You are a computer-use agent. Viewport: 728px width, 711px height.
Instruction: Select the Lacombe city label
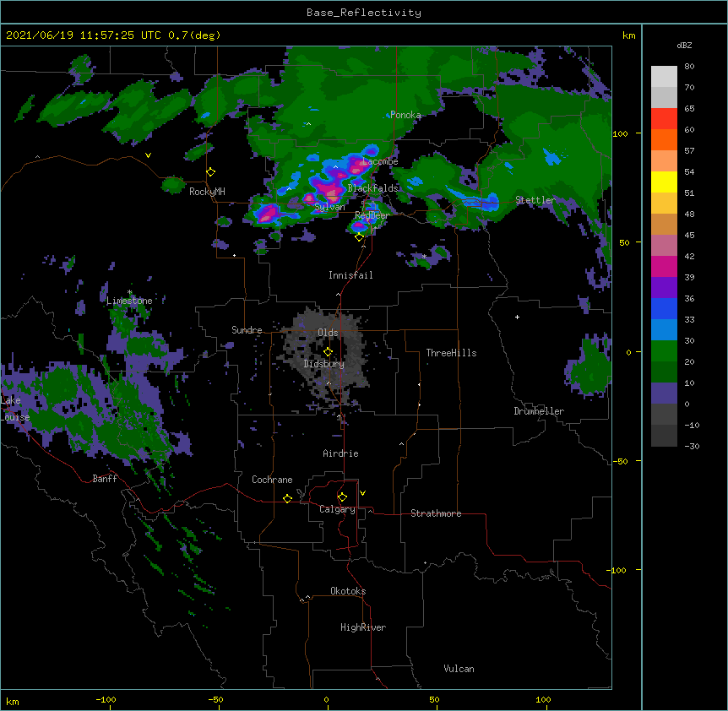[x=380, y=161]
